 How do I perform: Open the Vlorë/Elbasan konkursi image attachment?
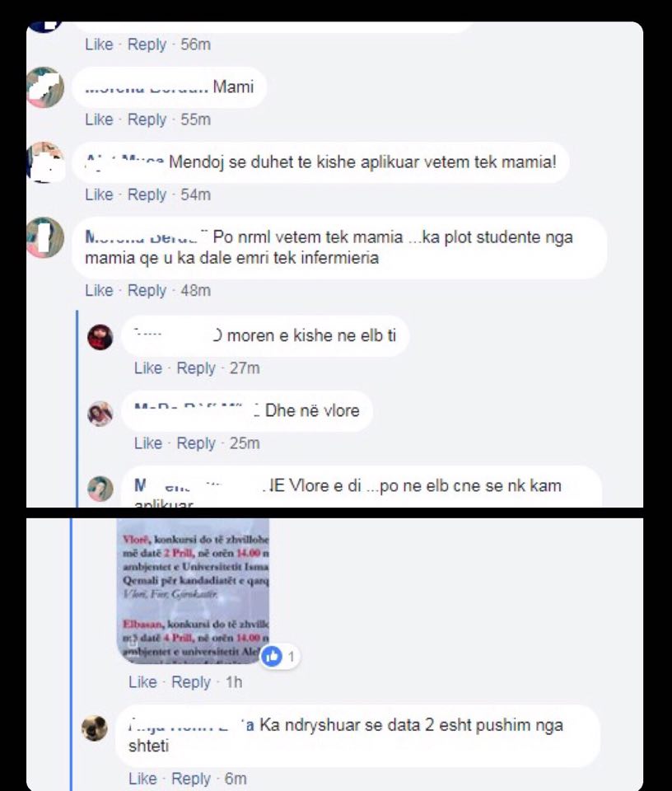click(193, 591)
